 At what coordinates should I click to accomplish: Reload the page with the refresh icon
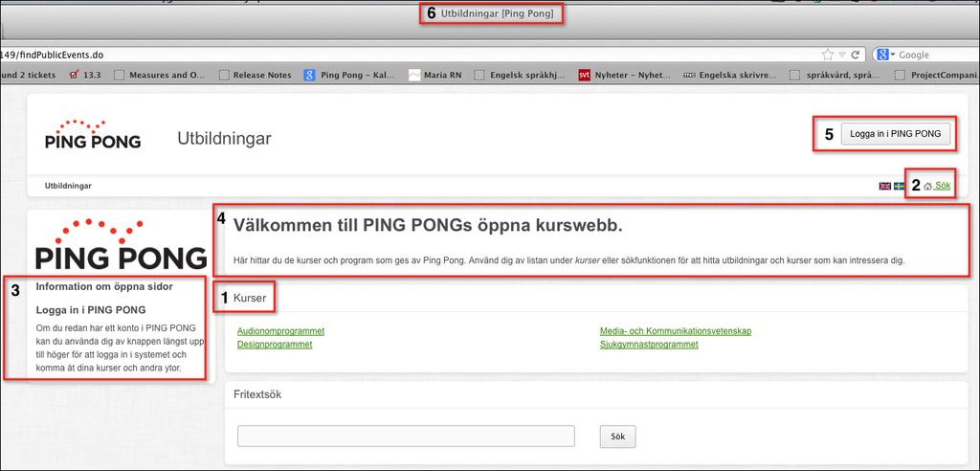click(856, 55)
